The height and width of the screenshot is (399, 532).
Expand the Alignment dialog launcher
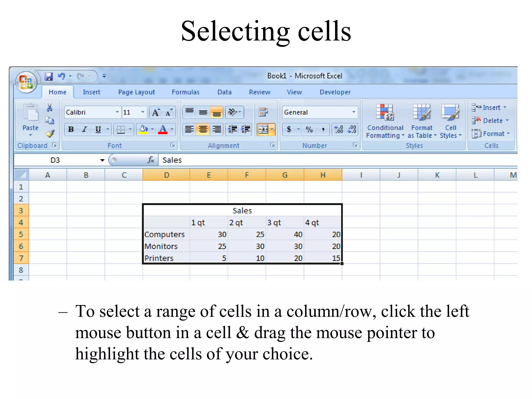click(272, 145)
